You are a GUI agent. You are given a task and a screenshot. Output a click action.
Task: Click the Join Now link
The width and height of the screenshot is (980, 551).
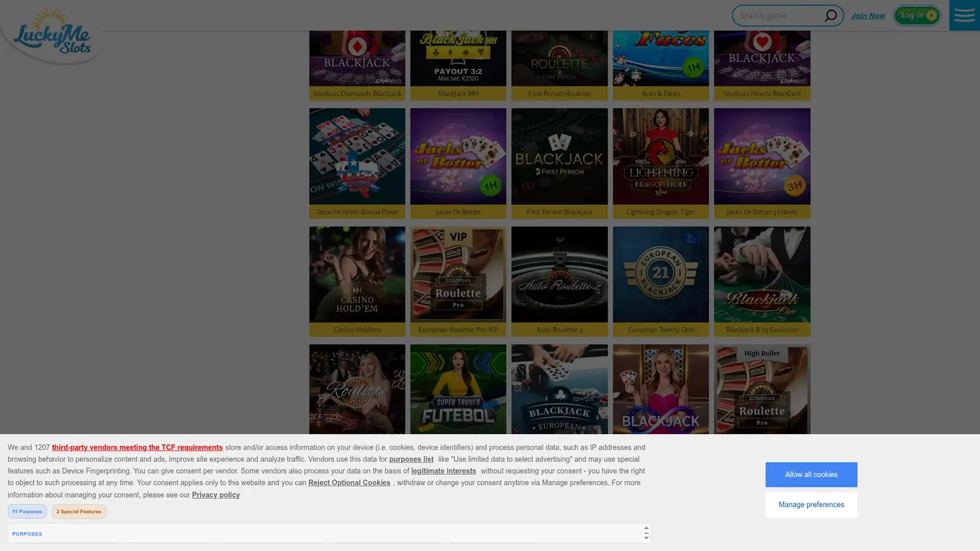coord(868,16)
